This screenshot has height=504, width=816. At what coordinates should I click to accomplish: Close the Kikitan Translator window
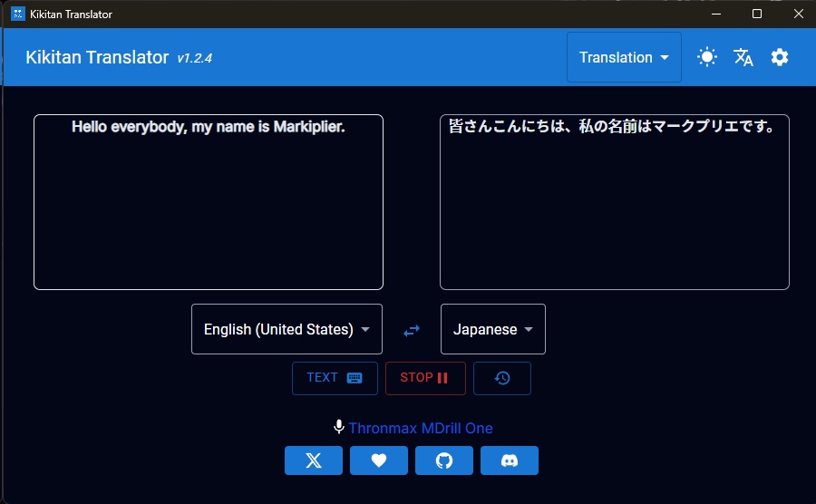pyautogui.click(x=798, y=14)
